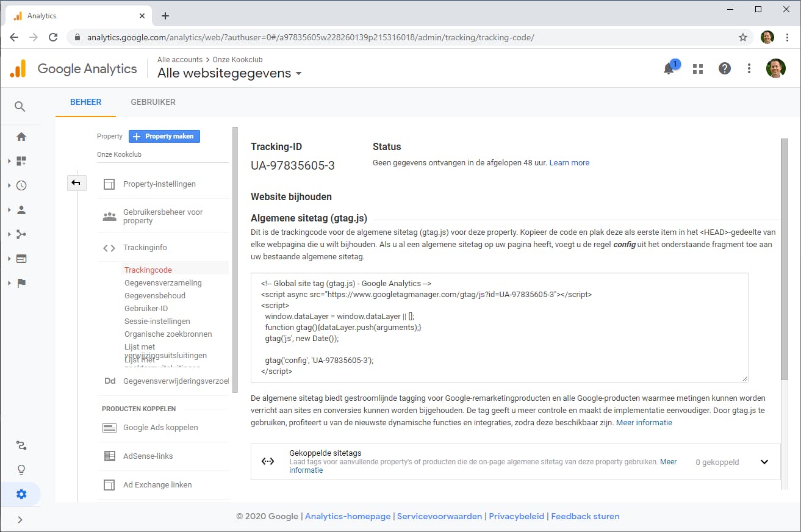Go to the Home icon in the sidebar
801x532 pixels.
pyautogui.click(x=21, y=137)
